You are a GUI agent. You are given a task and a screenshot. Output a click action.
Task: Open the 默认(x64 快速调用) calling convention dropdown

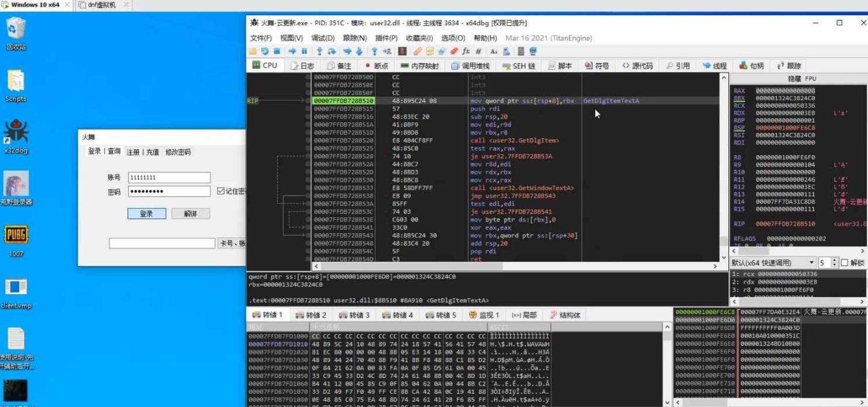point(773,263)
